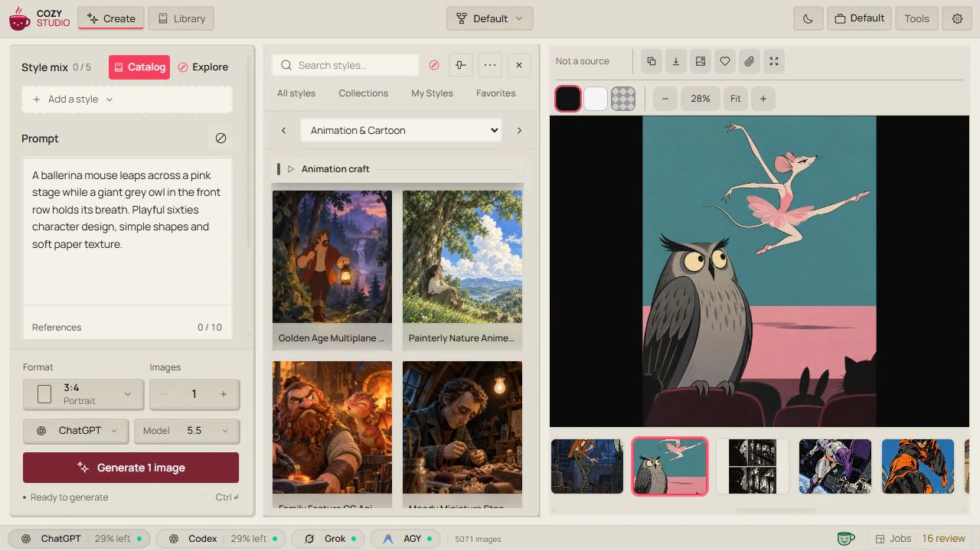Copy the image with the duplicate icon
This screenshot has width=980, height=551.
pos(652,62)
